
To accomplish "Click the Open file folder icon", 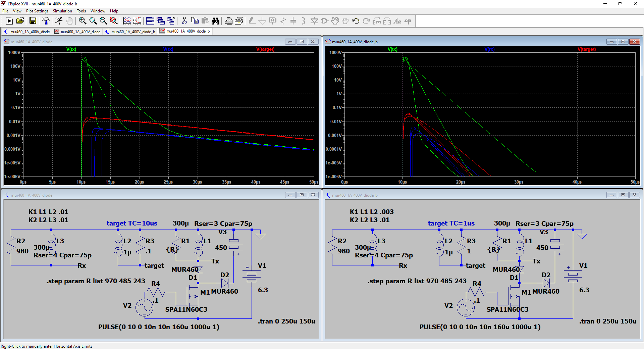I will (20, 21).
